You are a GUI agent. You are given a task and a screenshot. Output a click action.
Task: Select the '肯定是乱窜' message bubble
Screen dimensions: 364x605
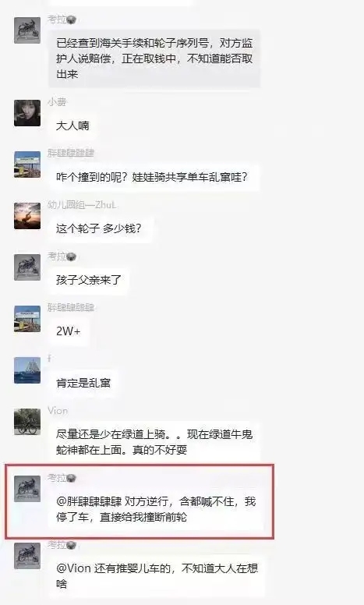point(83,383)
